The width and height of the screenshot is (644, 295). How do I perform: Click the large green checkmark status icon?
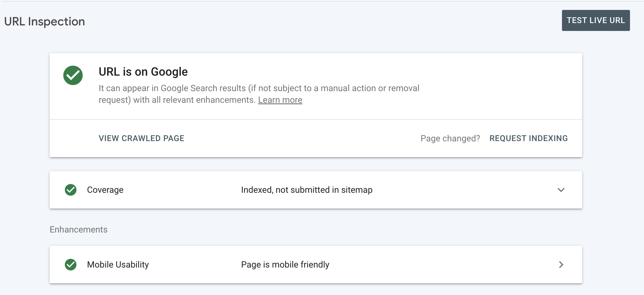[x=73, y=75]
